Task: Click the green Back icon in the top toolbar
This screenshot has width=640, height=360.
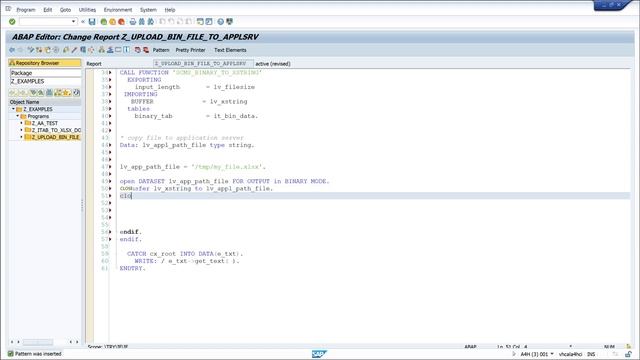Action: (x=104, y=22)
